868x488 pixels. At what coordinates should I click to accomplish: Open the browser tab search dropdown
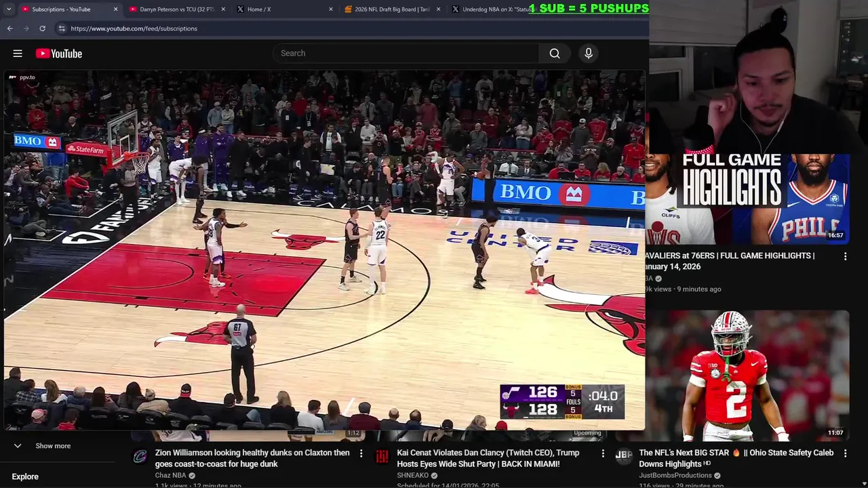point(9,9)
